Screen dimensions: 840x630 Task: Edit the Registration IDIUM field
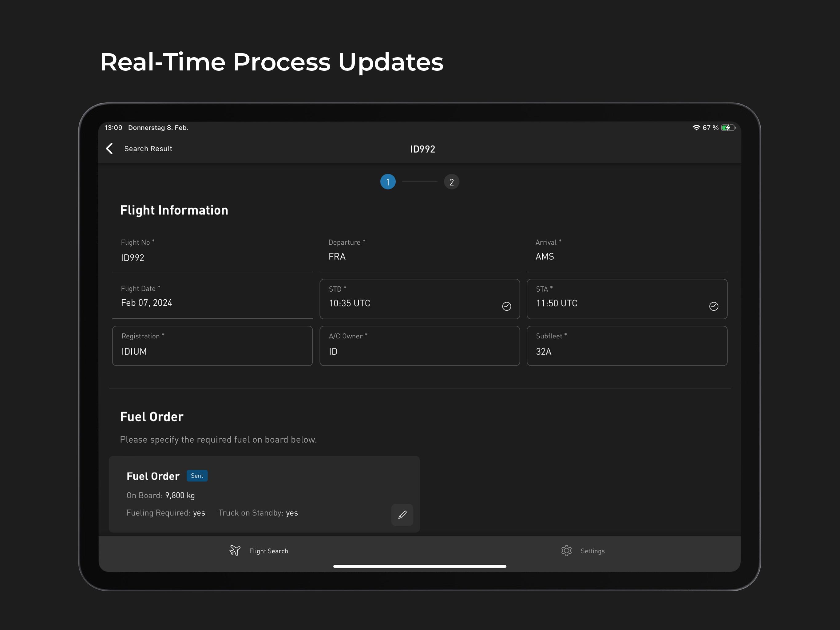click(212, 346)
